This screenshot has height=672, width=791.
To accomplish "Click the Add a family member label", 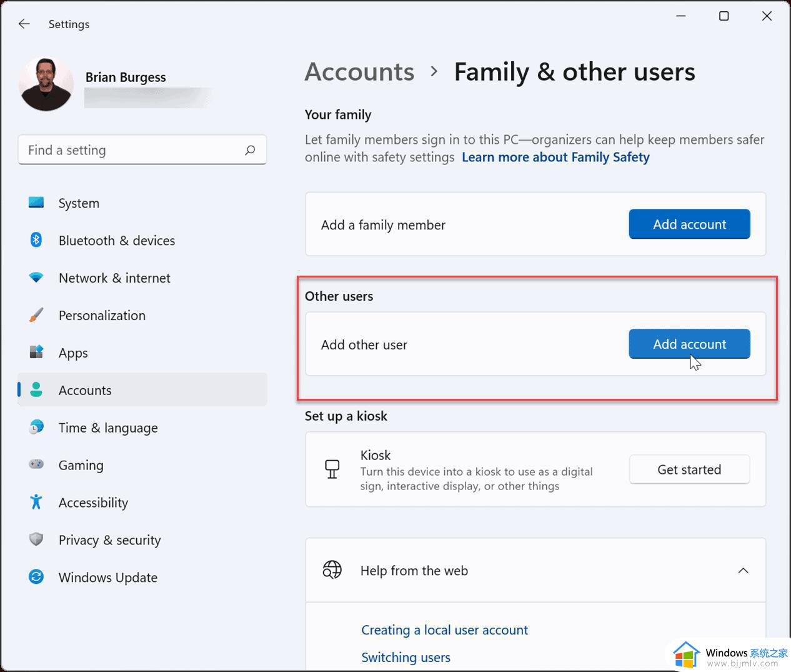I will tap(383, 225).
